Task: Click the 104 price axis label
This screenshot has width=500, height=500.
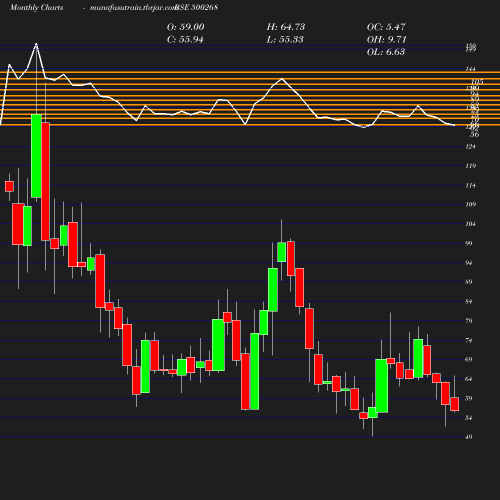Action: pyautogui.click(x=470, y=224)
